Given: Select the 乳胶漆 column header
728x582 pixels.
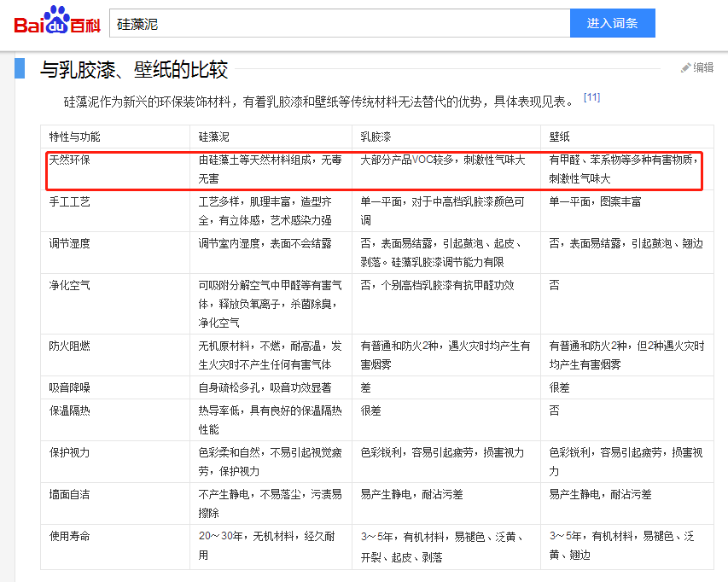Looking at the screenshot, I should pos(376,137).
